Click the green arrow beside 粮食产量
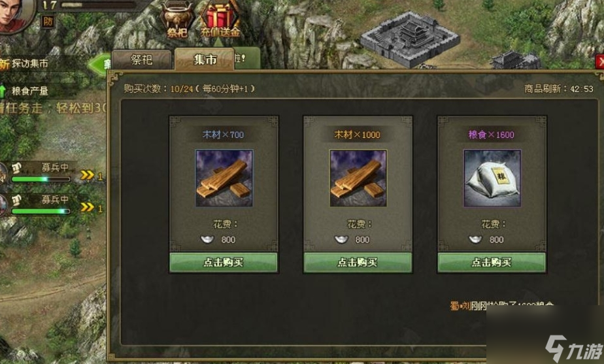This screenshot has width=604, height=364. [3, 91]
